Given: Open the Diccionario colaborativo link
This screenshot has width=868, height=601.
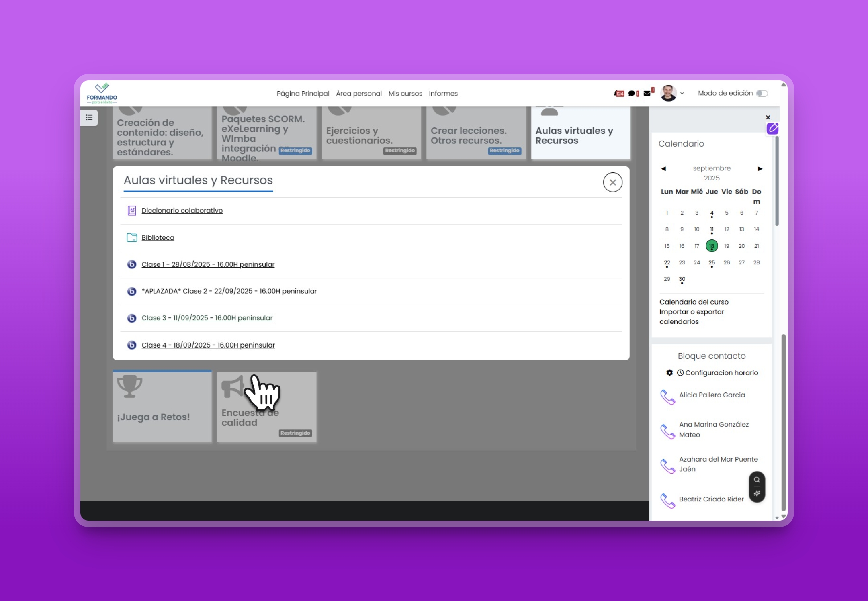Looking at the screenshot, I should [182, 211].
